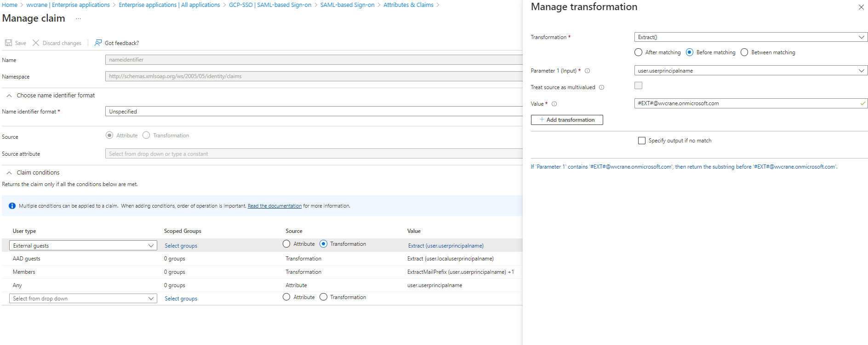Screen dimensions: 868x345
Task: Open Extract (user.userprincipalname) value link
Action: tap(445, 246)
